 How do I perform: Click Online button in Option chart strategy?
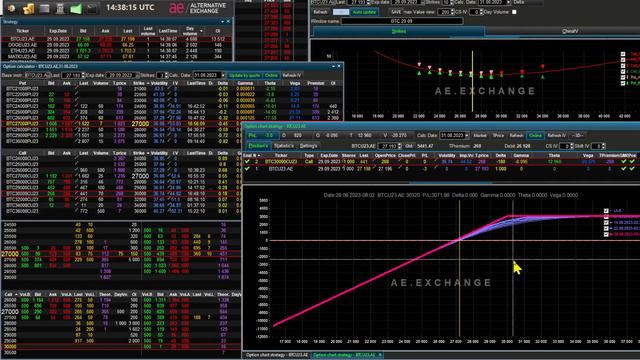tap(535, 136)
